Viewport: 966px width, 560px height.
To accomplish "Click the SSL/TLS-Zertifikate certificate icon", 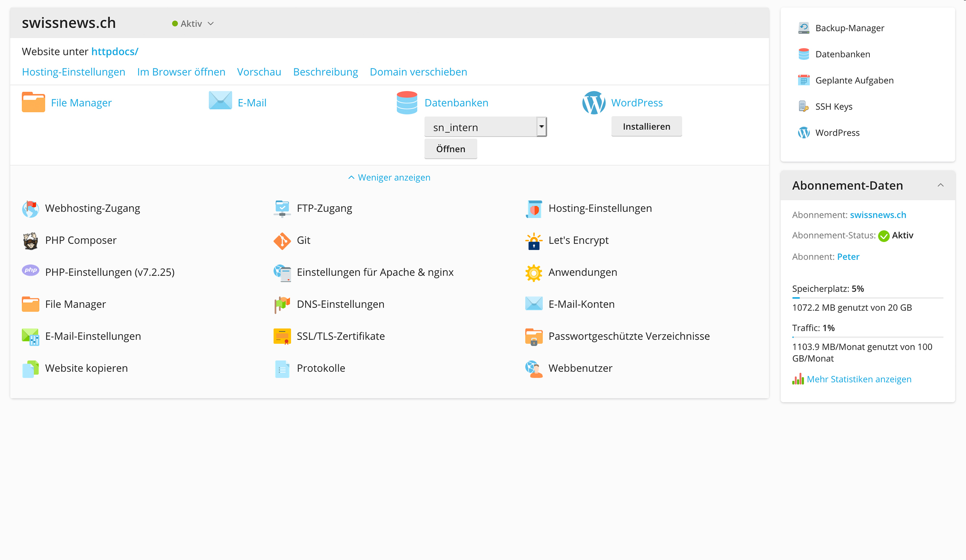I will (x=282, y=336).
